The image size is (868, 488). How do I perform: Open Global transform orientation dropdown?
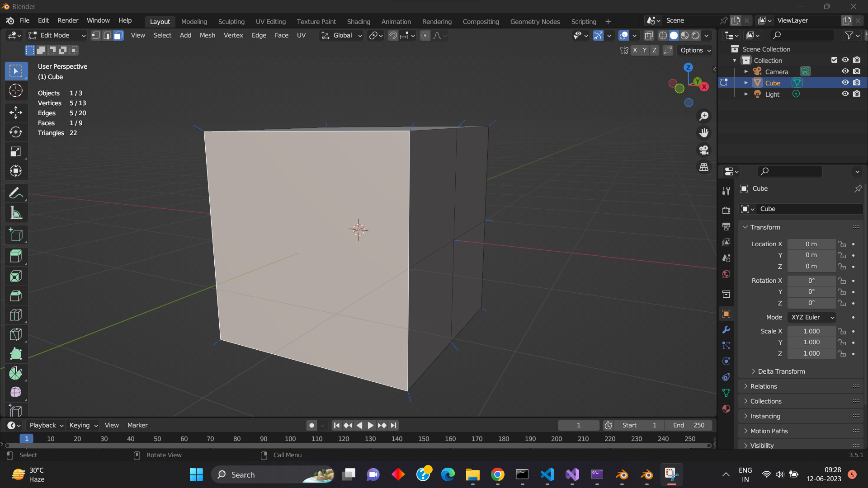click(341, 35)
